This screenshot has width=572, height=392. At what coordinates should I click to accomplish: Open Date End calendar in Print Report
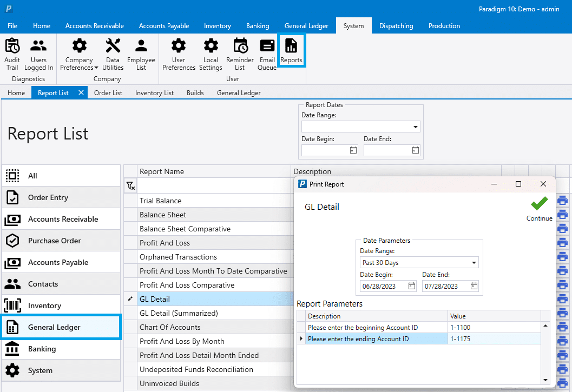click(x=474, y=286)
